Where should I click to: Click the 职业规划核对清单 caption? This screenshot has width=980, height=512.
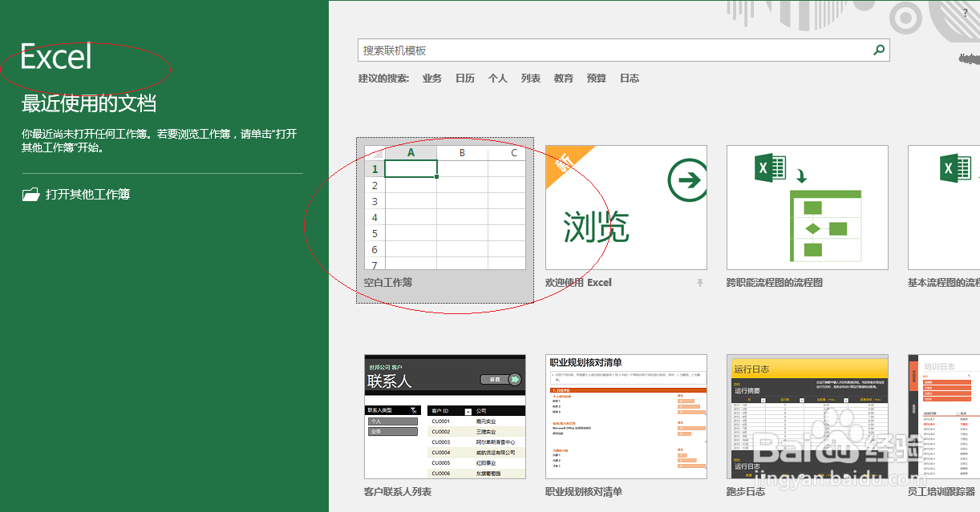coord(584,492)
